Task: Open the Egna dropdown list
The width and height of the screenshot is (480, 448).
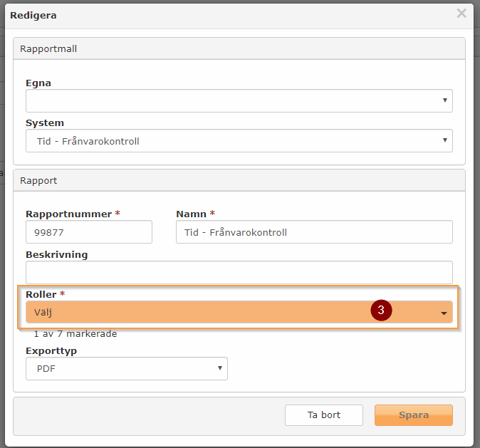Action: click(239, 100)
